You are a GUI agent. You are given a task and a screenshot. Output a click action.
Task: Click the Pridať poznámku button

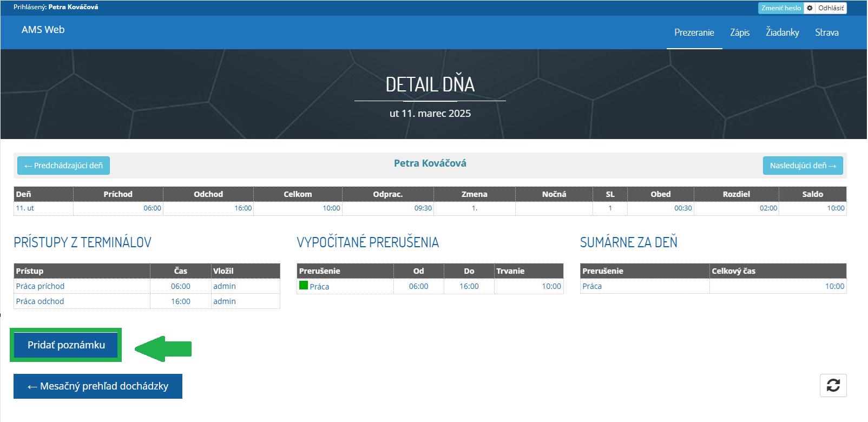(x=66, y=345)
